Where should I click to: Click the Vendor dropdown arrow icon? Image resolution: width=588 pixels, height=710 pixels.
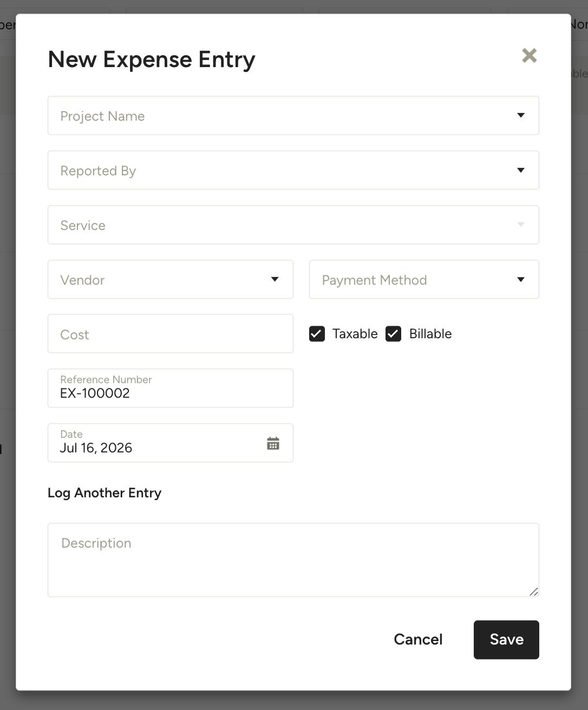(275, 279)
